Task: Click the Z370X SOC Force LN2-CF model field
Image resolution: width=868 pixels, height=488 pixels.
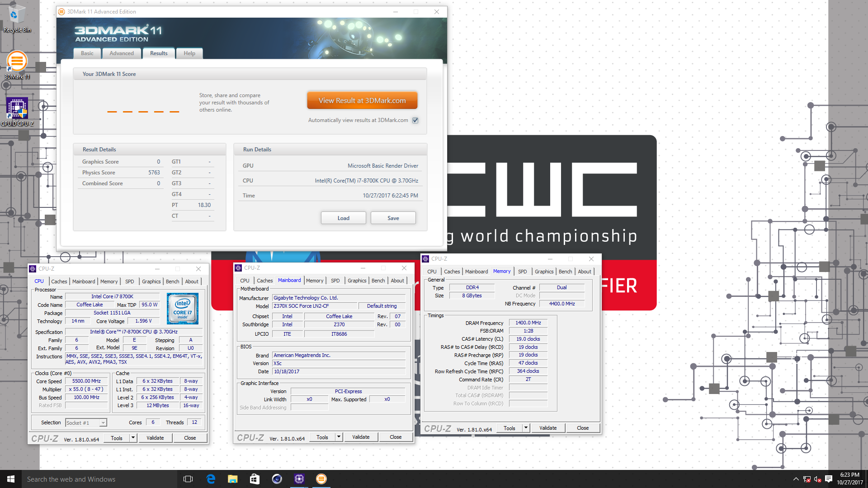Action: [x=315, y=306]
